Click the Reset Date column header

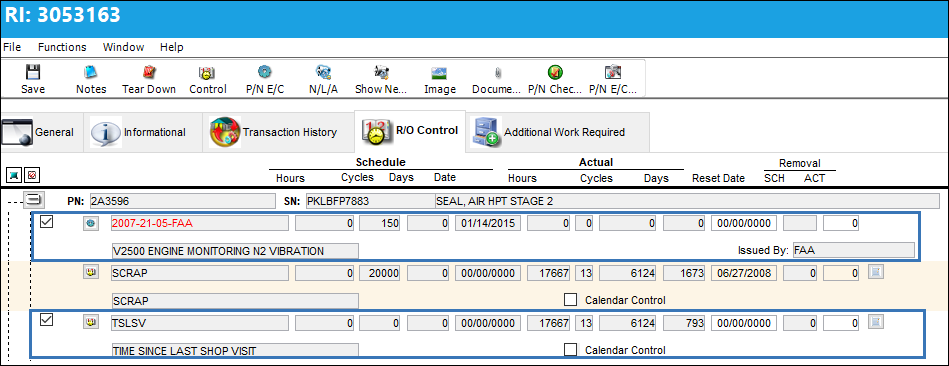718,178
